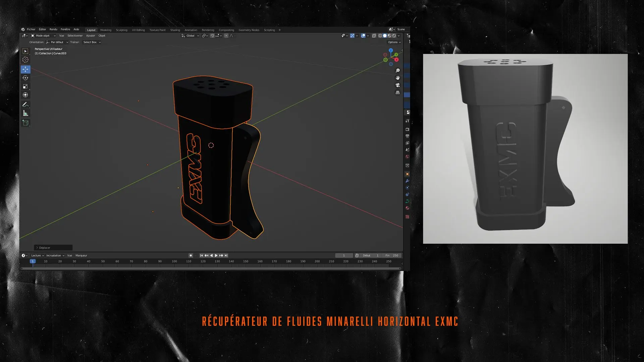Open the timeline Marqueur menu
644x362 pixels.
click(x=81, y=255)
